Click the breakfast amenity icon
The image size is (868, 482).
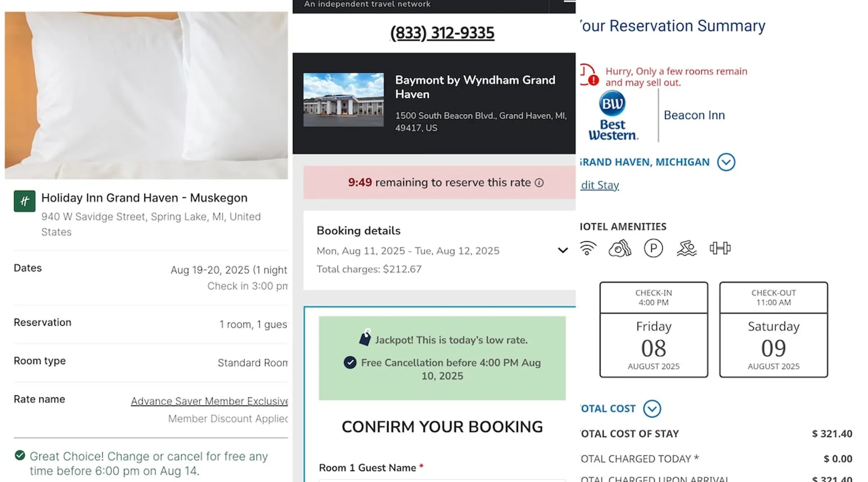click(x=620, y=248)
